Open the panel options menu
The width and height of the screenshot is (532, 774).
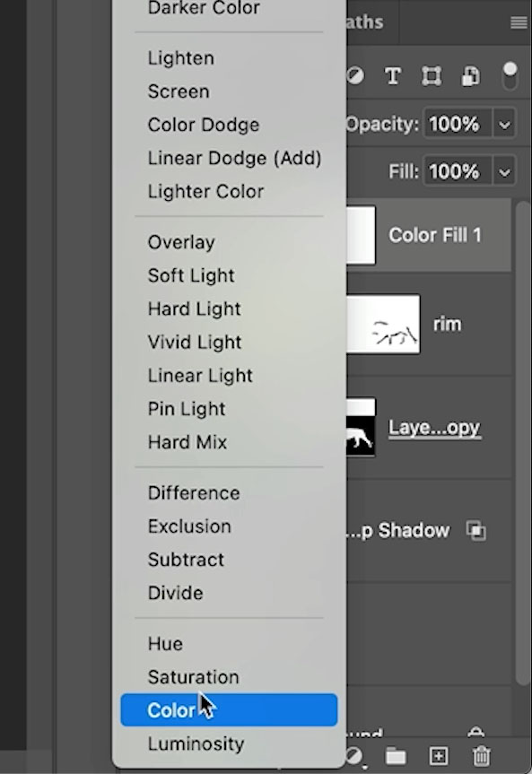519,22
